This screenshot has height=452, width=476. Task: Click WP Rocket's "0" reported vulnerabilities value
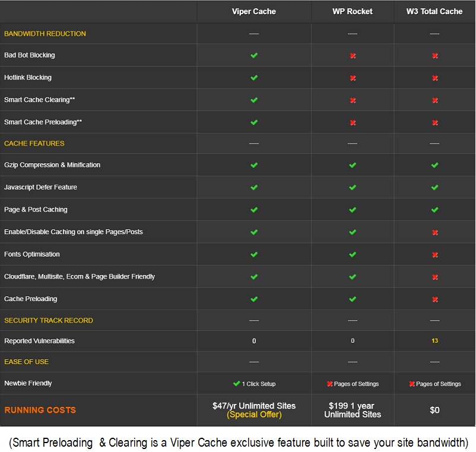pyautogui.click(x=353, y=341)
